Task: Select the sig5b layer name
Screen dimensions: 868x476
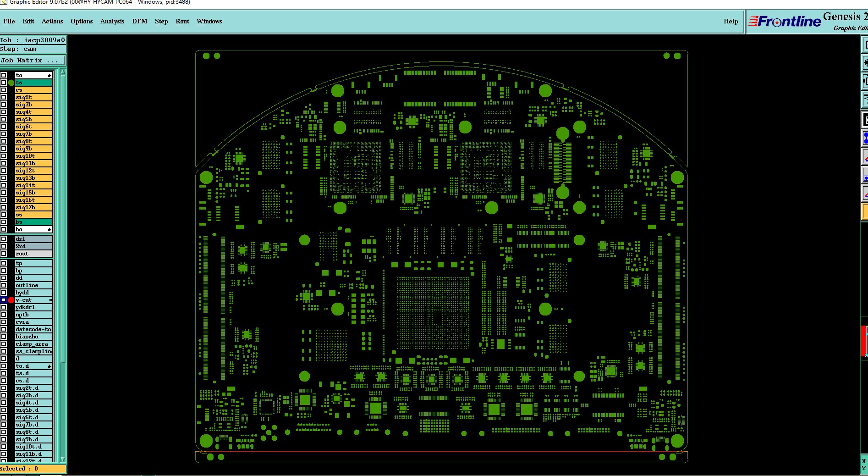Action: coord(33,119)
